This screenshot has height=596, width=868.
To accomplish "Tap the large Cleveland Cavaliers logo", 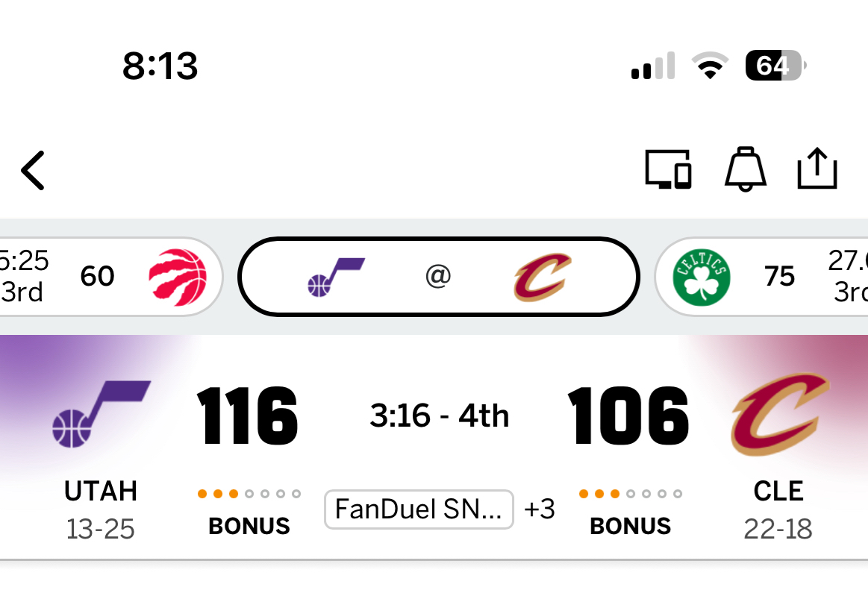I will pyautogui.click(x=779, y=414).
